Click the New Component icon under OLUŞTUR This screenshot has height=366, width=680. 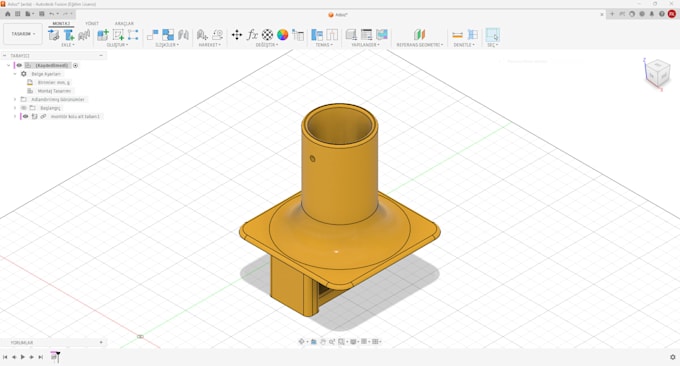pyautogui.click(x=103, y=35)
